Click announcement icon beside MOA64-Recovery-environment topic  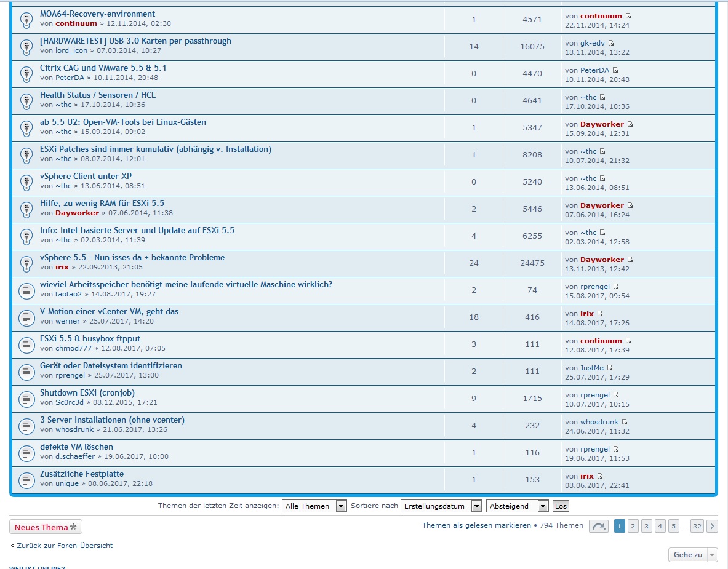pyautogui.click(x=26, y=19)
